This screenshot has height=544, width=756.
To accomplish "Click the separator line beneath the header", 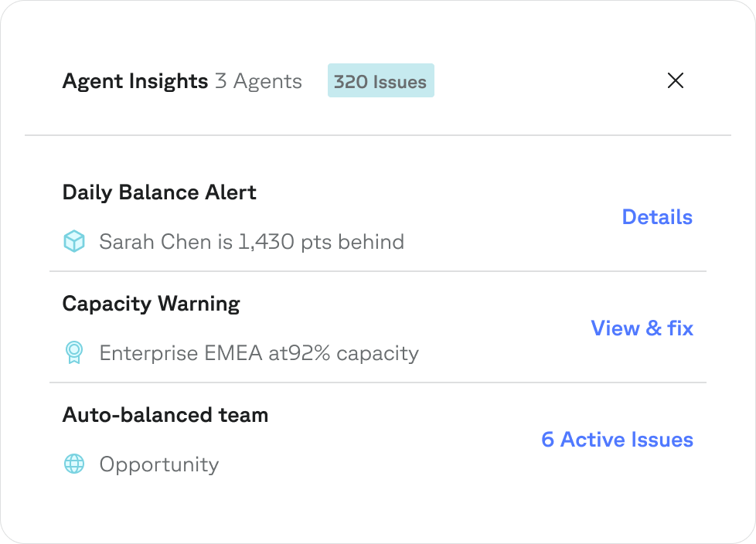I will click(x=377, y=135).
